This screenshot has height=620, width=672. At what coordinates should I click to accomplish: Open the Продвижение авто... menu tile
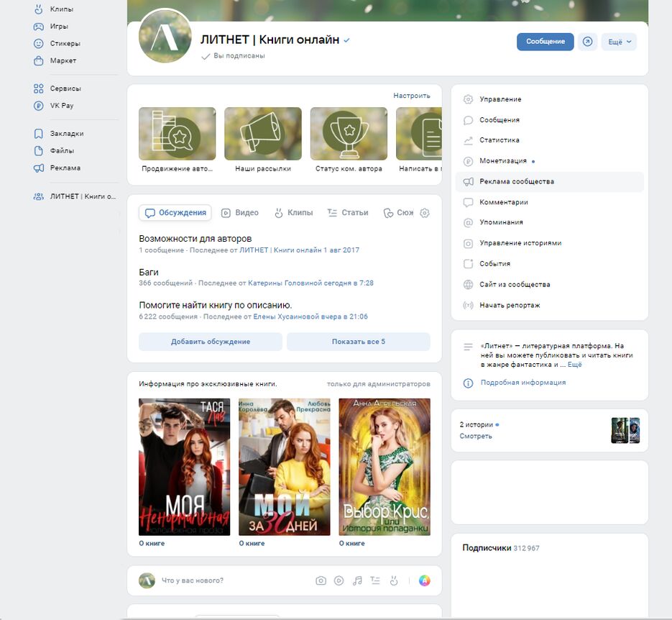click(178, 140)
